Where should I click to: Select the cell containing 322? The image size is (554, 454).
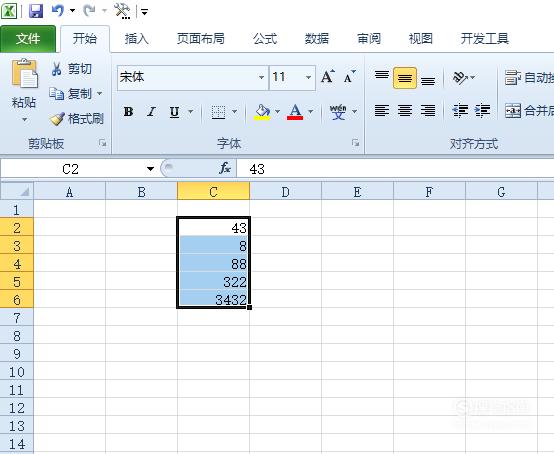213,281
